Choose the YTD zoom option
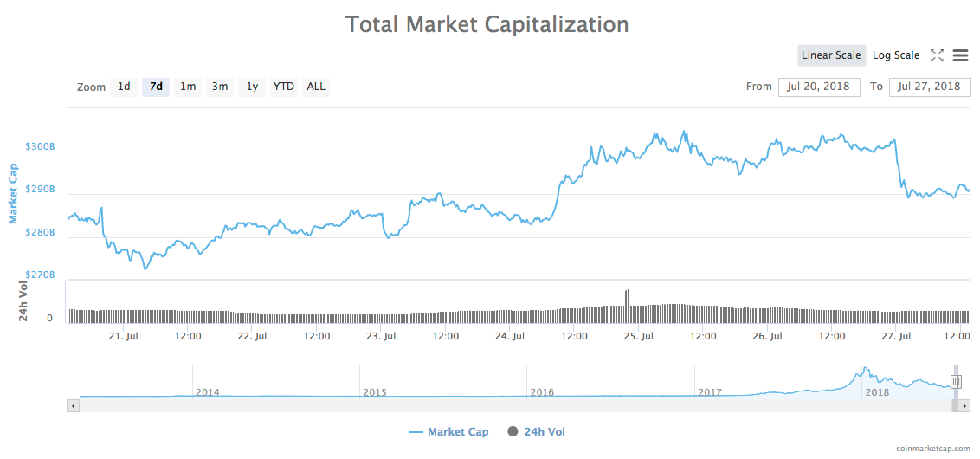 point(284,87)
